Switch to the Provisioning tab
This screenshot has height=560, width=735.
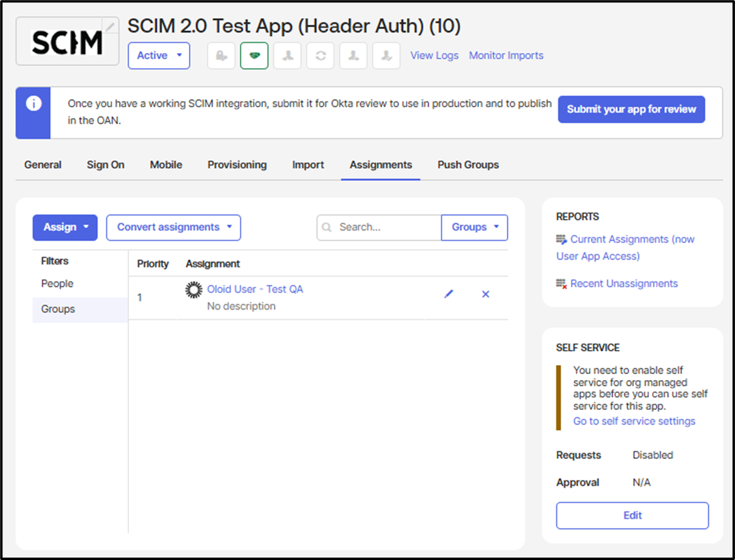(237, 165)
